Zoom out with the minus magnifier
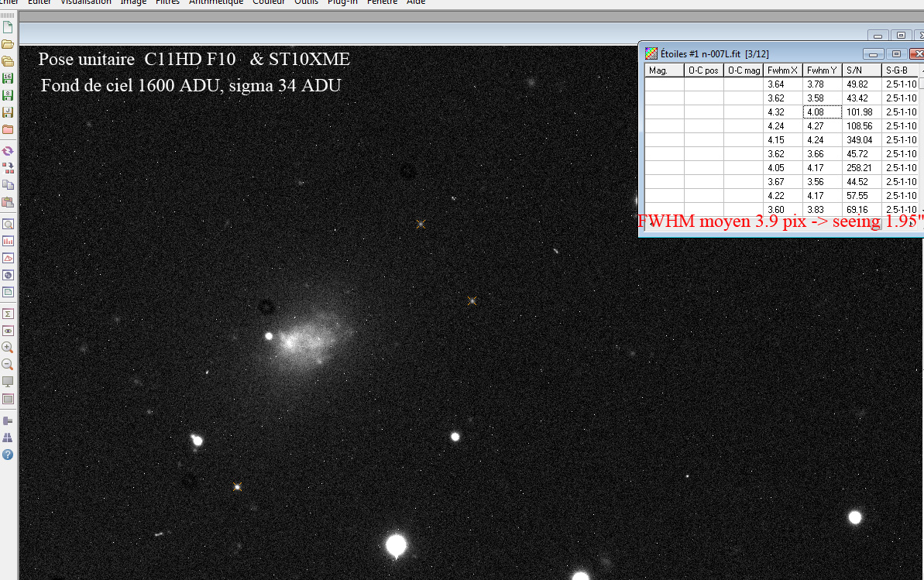 coord(8,365)
